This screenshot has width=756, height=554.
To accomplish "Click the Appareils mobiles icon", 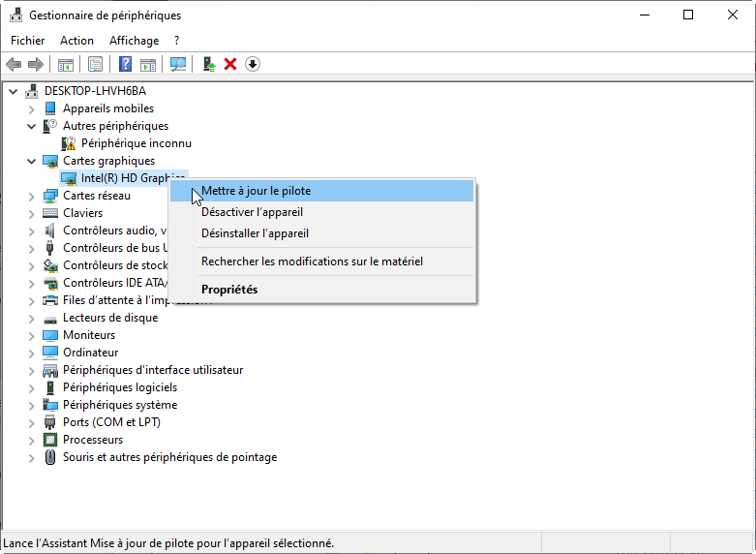I will click(x=50, y=108).
